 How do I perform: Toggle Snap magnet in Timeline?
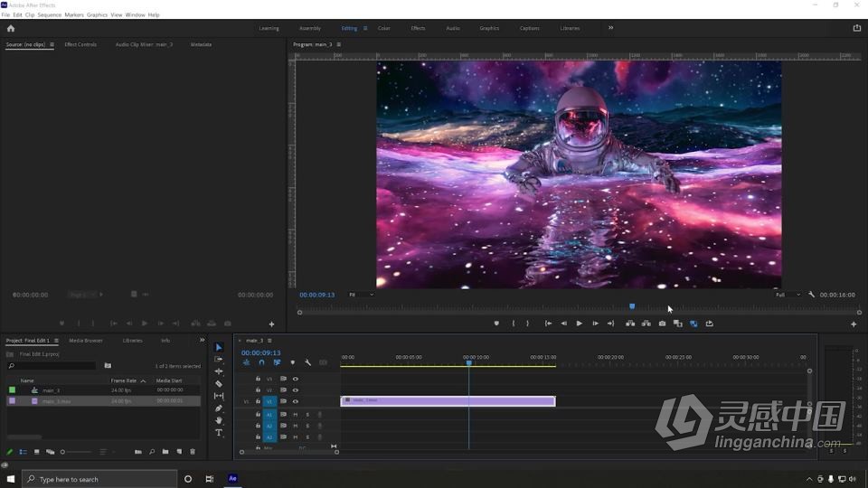[x=262, y=362]
